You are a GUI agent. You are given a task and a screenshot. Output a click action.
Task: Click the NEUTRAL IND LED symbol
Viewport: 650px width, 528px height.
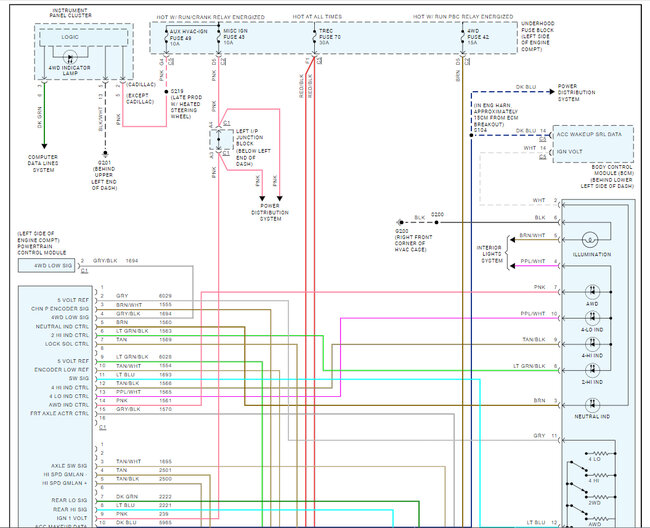(592, 404)
